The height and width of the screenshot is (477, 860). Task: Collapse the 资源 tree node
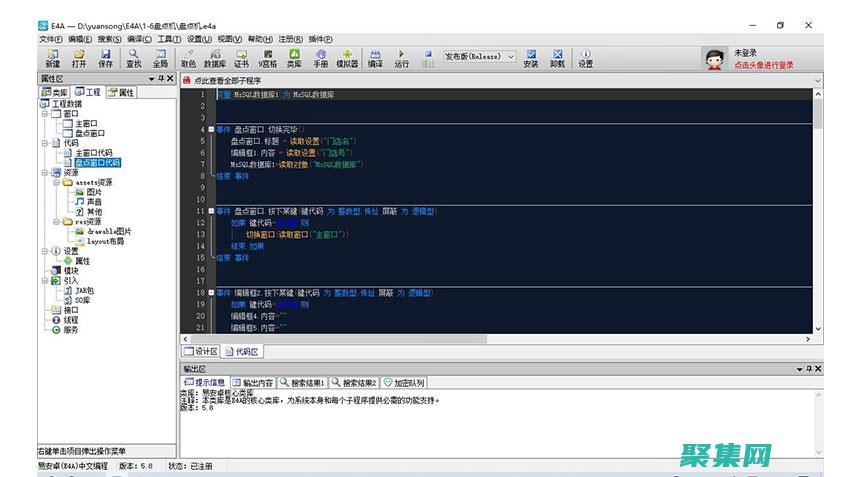44,172
